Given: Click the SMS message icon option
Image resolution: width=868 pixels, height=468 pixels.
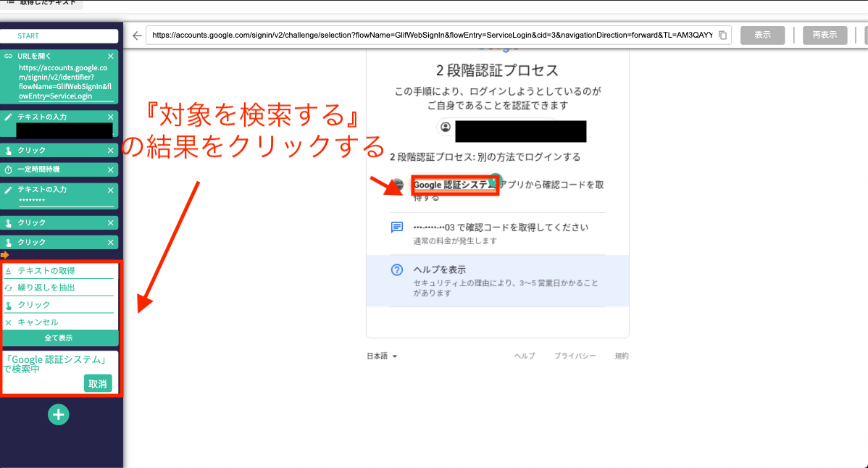Looking at the screenshot, I should [x=397, y=227].
